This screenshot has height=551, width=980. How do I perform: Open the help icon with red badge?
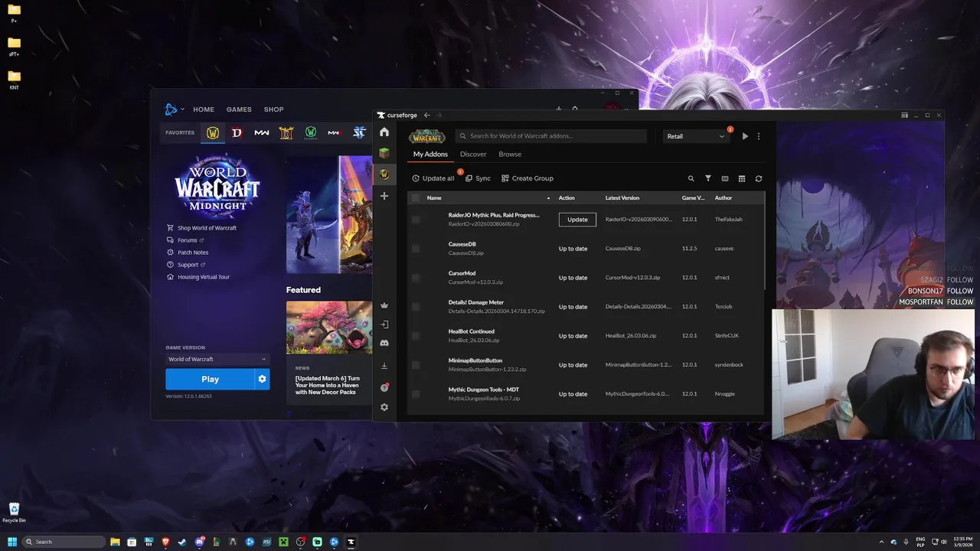[x=384, y=388]
